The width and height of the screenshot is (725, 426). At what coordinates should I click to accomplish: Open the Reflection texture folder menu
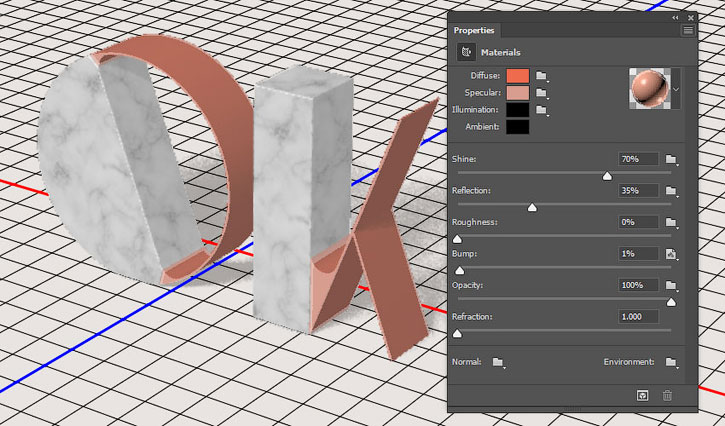click(x=671, y=191)
